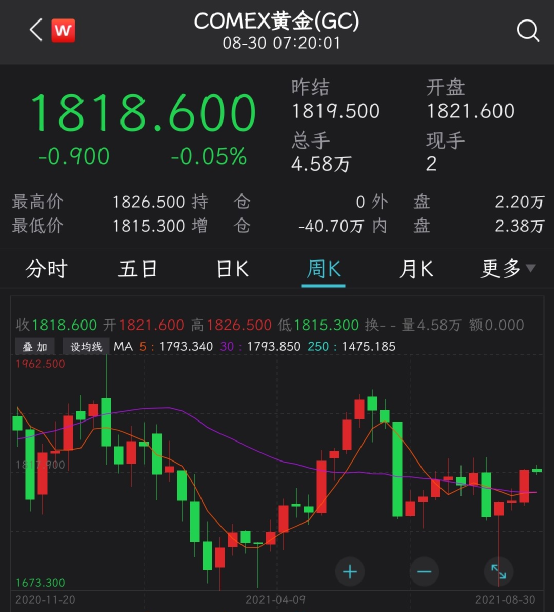This screenshot has width=554, height=612.
Task: Expand chart to fullscreen icon
Action: (499, 572)
